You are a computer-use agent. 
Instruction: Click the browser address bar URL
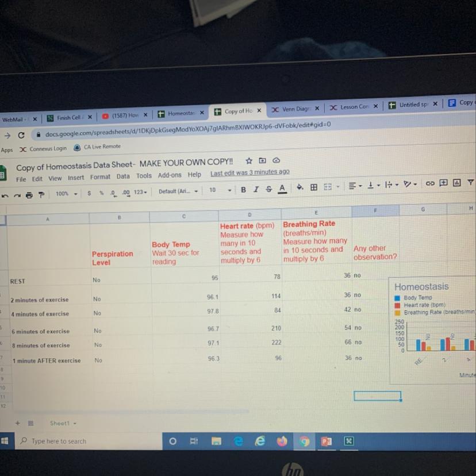pyautogui.click(x=188, y=129)
